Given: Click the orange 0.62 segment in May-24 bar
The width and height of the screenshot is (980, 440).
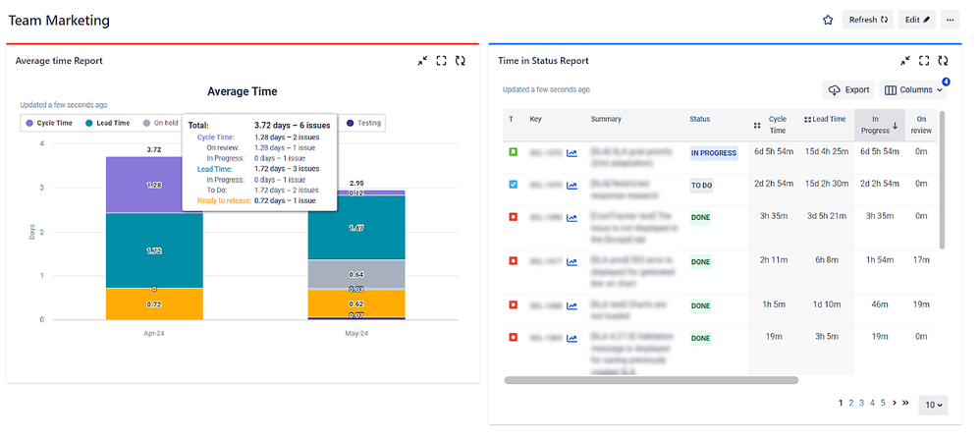Looking at the screenshot, I should pyautogui.click(x=356, y=303).
